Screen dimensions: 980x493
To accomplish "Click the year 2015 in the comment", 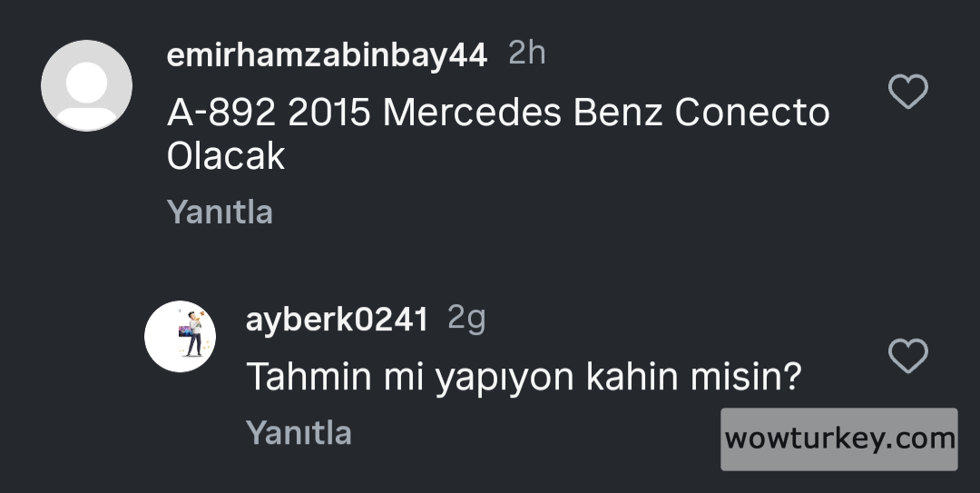I will (329, 113).
